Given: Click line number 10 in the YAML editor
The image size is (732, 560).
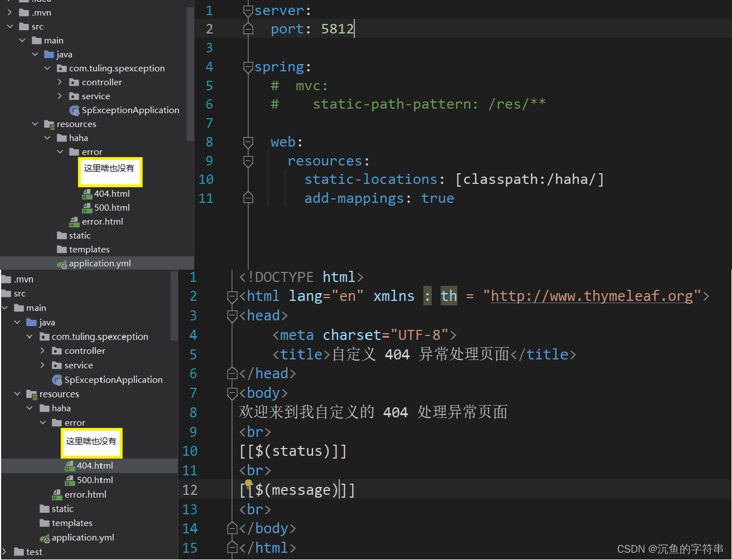Looking at the screenshot, I should (206, 179).
